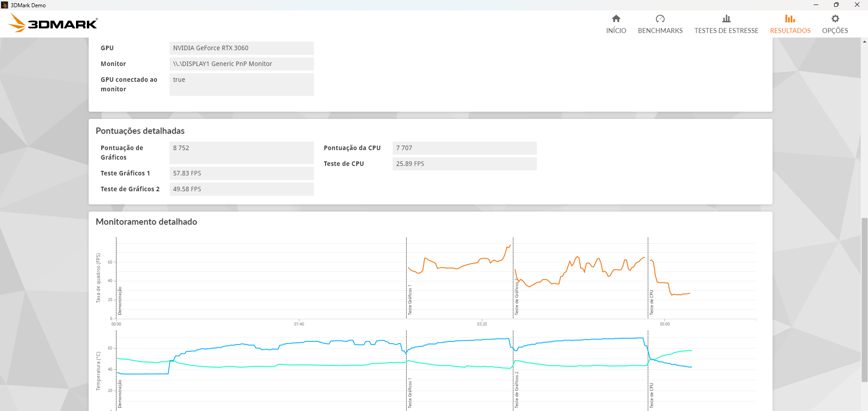Viewport: 868px width, 411px height.
Task: Open the Opções gear icon
Action: tap(835, 19)
